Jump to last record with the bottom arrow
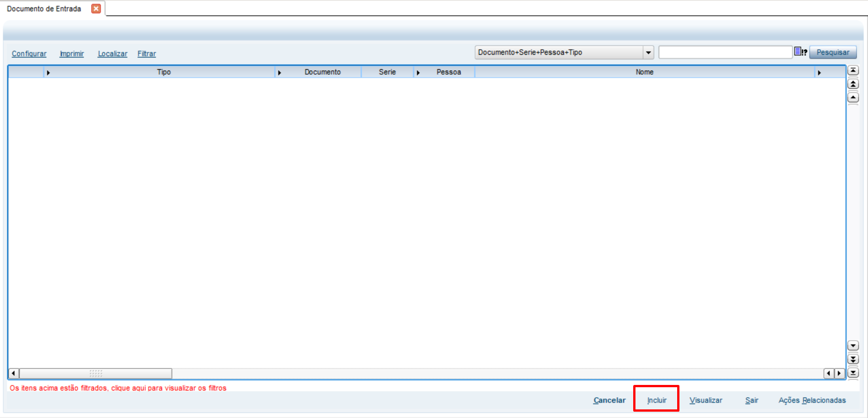 pos(853,373)
